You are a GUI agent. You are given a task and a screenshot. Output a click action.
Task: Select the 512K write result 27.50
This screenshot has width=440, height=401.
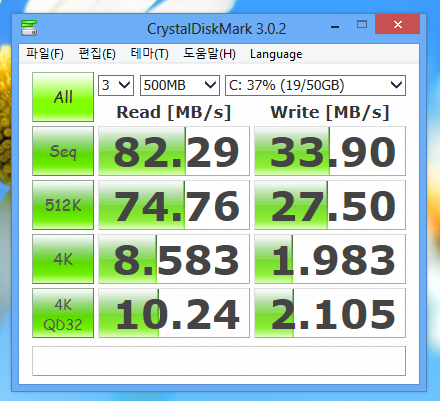[x=330, y=205]
